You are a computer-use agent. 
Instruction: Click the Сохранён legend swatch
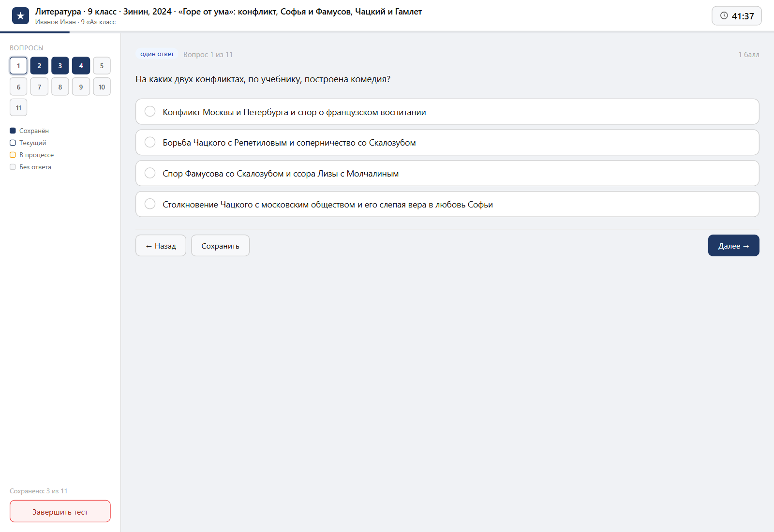pyautogui.click(x=13, y=131)
